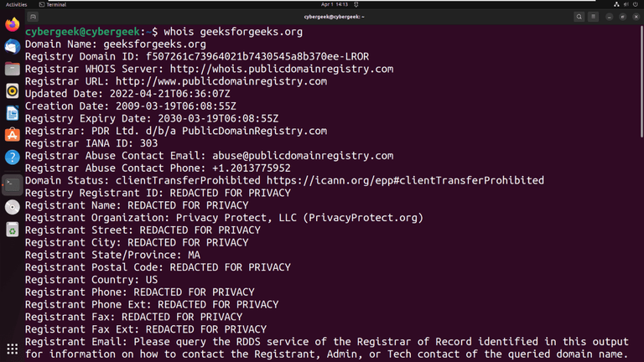Open Ubuntu Software app store

(x=12, y=135)
